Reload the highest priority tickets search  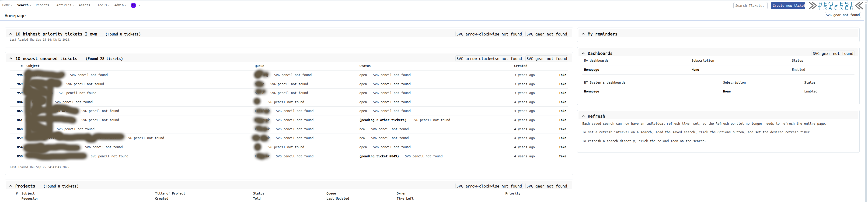[489, 34]
